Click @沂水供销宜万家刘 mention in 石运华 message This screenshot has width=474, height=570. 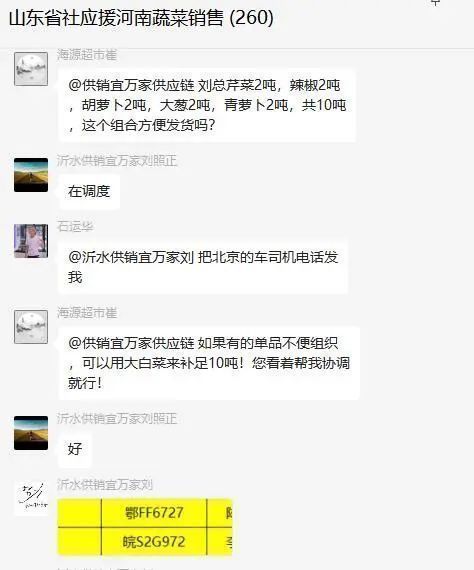point(131,257)
